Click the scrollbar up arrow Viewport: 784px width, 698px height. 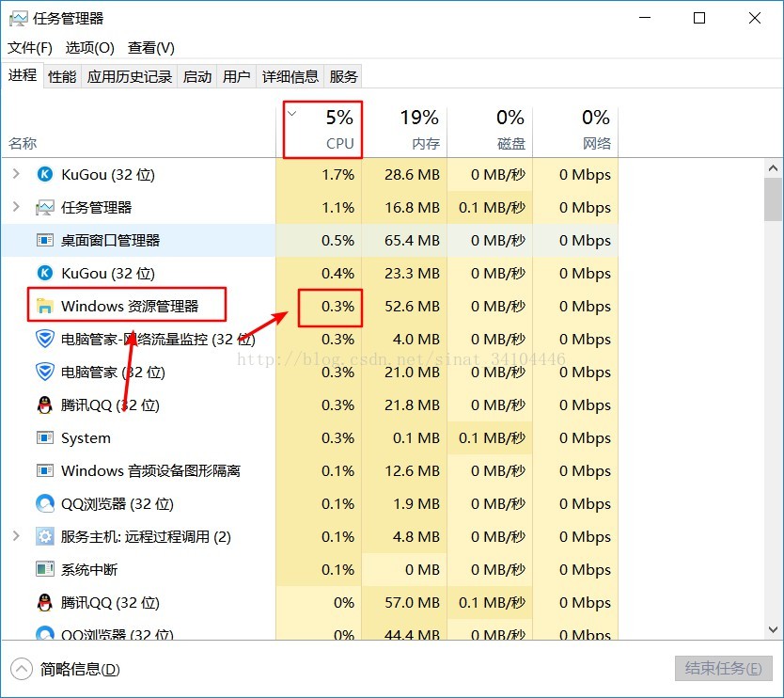(x=774, y=168)
